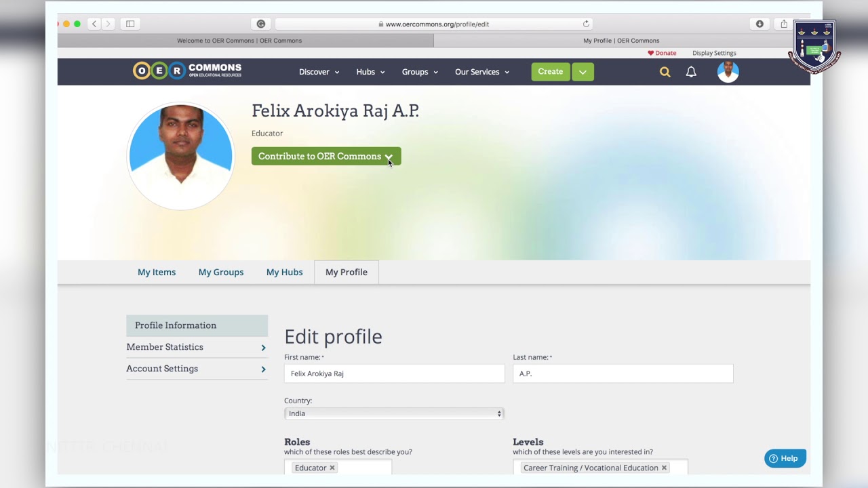Switch to the My Items tab
Screen dimensions: 868x488
157,272
